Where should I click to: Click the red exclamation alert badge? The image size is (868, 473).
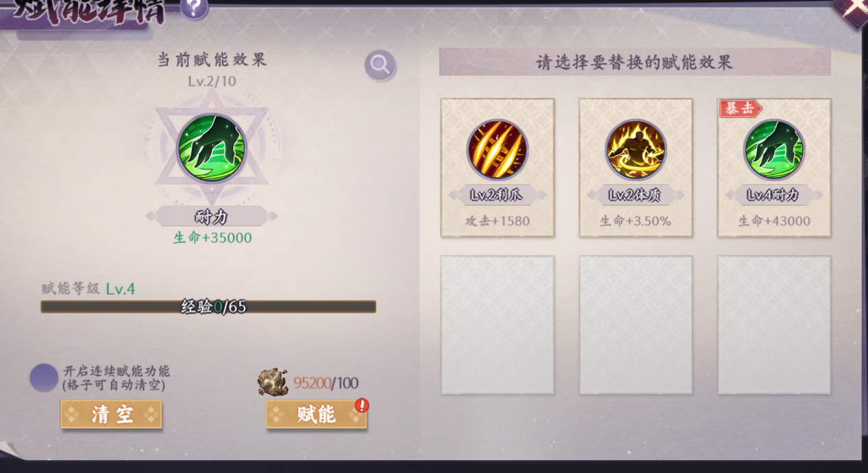pos(362,405)
